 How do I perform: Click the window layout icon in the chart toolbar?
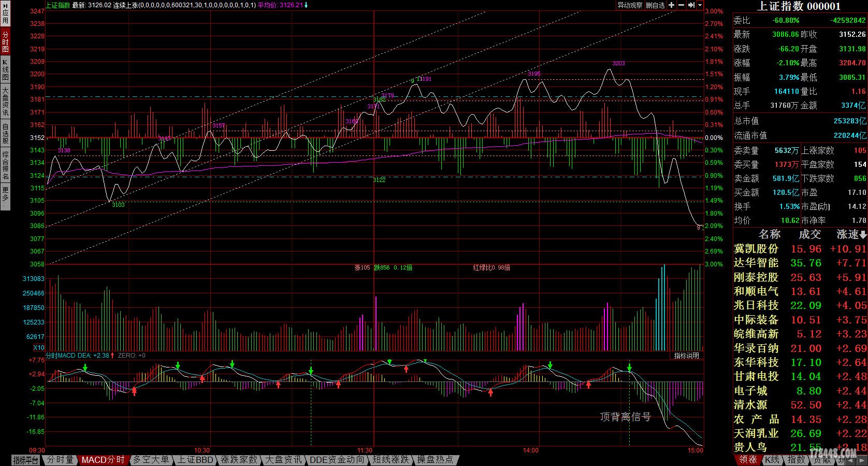click(691, 5)
